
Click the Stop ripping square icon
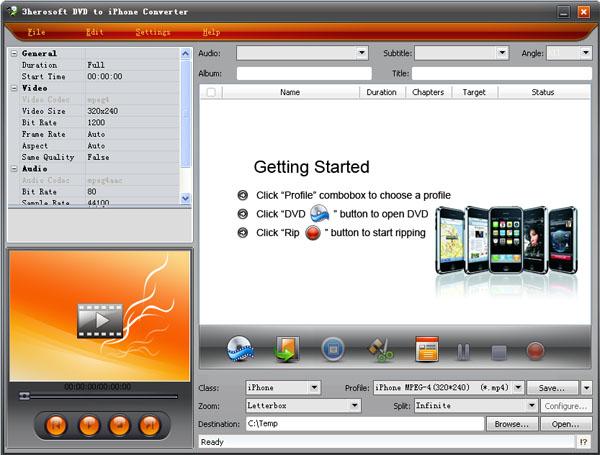click(499, 352)
